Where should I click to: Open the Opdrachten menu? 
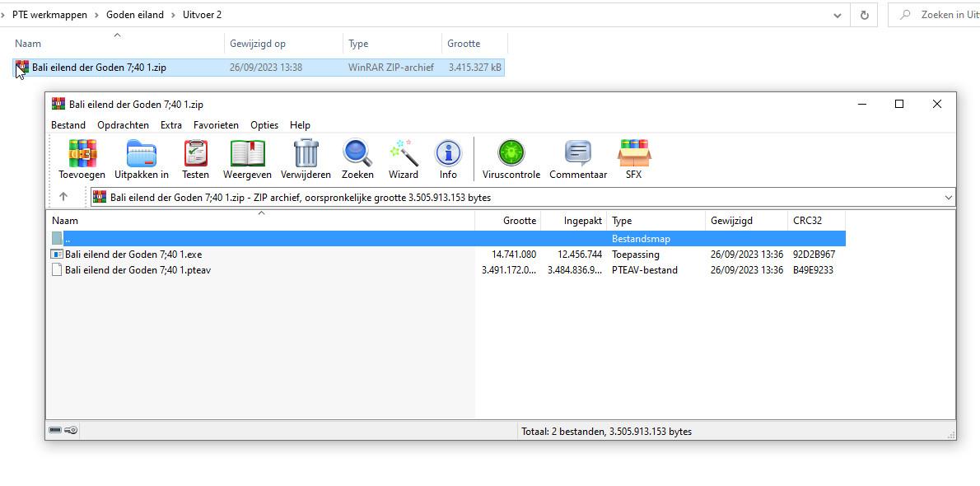click(x=123, y=125)
